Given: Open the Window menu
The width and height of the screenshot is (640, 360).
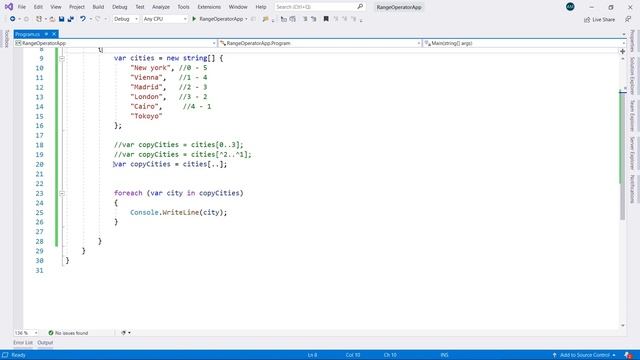Looking at the screenshot, I should 238,7.
